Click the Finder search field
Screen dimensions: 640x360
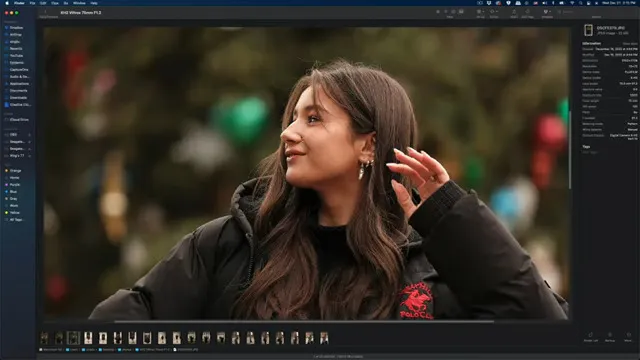596,12
